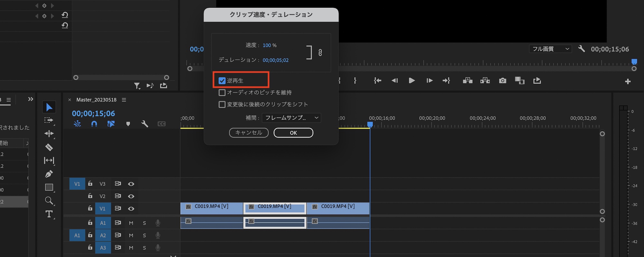The height and width of the screenshot is (257, 644).
Task: Lock video track V2
Action: 90,196
